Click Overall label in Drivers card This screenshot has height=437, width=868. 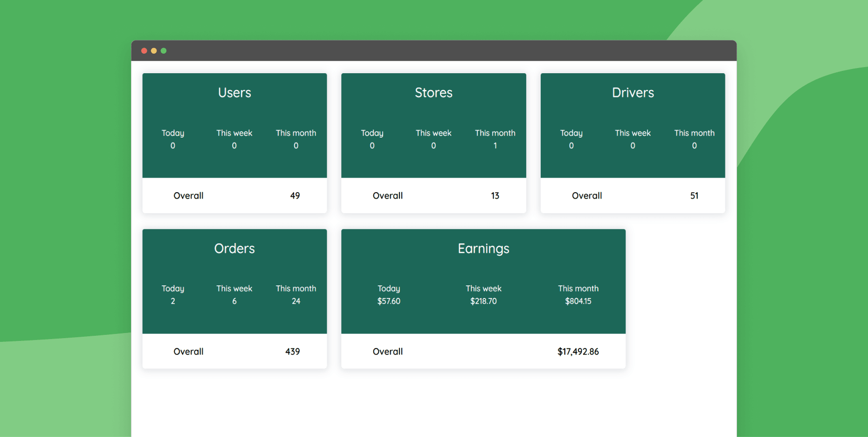point(587,196)
